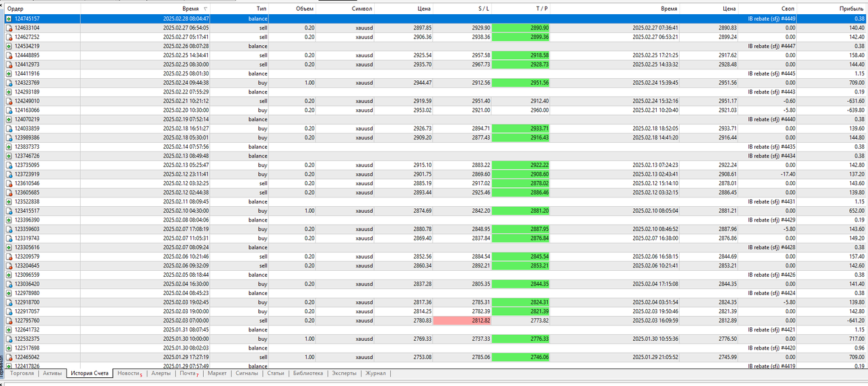868x386 pixels.
Task: Click the balance icon of order 124745157
Action: click(x=9, y=19)
